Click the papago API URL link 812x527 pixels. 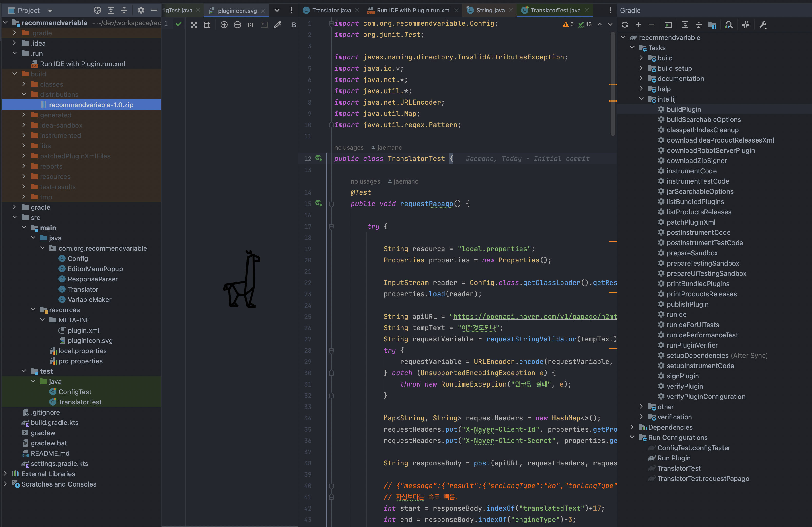tap(534, 316)
